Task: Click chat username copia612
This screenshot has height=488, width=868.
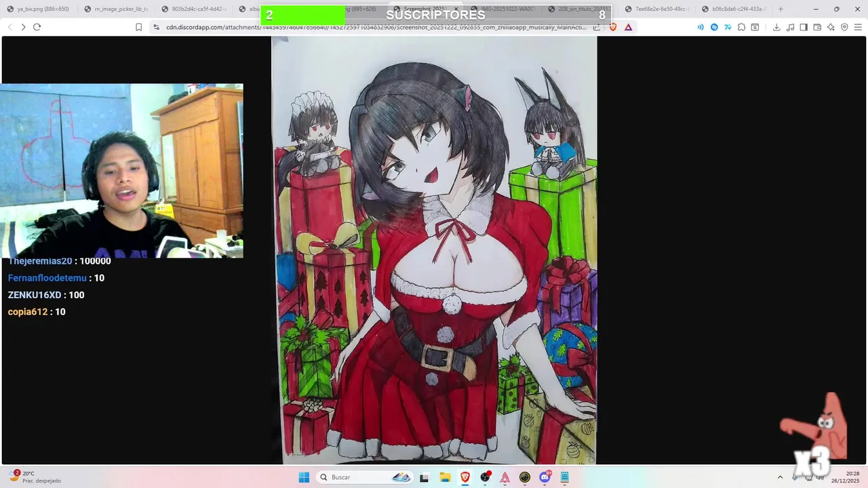Action: click(x=28, y=312)
